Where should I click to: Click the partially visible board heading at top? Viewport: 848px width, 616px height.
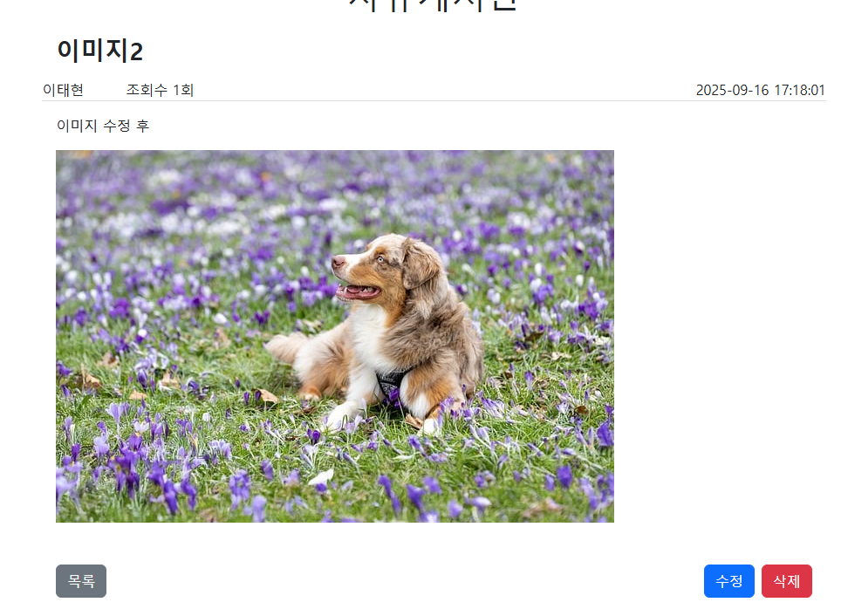coord(433,4)
